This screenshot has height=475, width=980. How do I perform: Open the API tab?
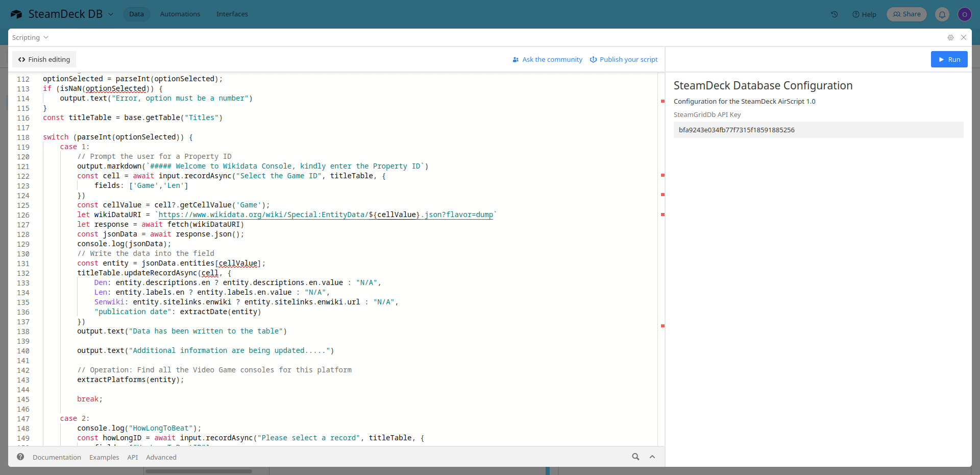tap(133, 457)
